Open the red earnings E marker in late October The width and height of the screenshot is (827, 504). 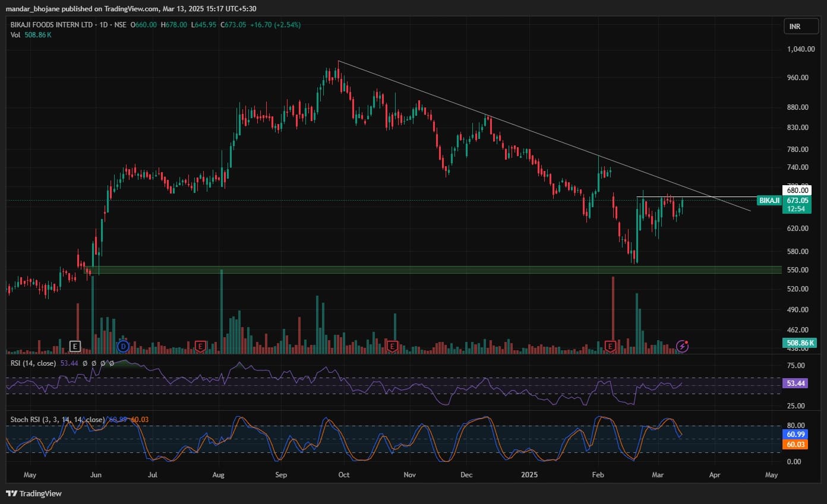click(392, 345)
